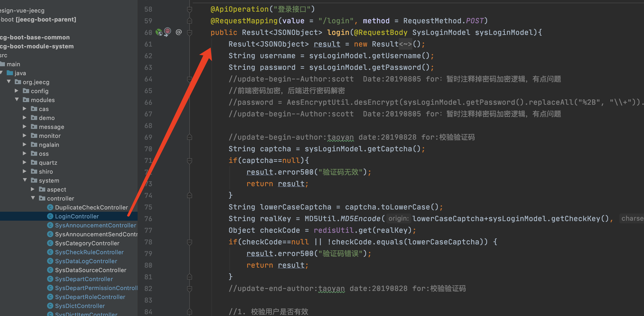Viewport: 644px width, 316px height.
Task: Click the class icon beside SysDepartController
Action: click(x=50, y=279)
